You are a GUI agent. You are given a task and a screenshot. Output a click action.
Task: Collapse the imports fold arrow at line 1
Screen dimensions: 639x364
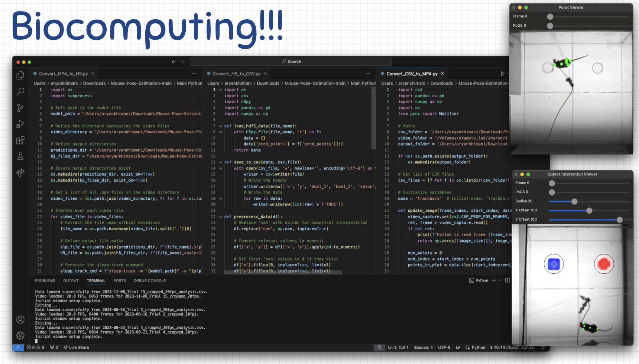pos(220,90)
